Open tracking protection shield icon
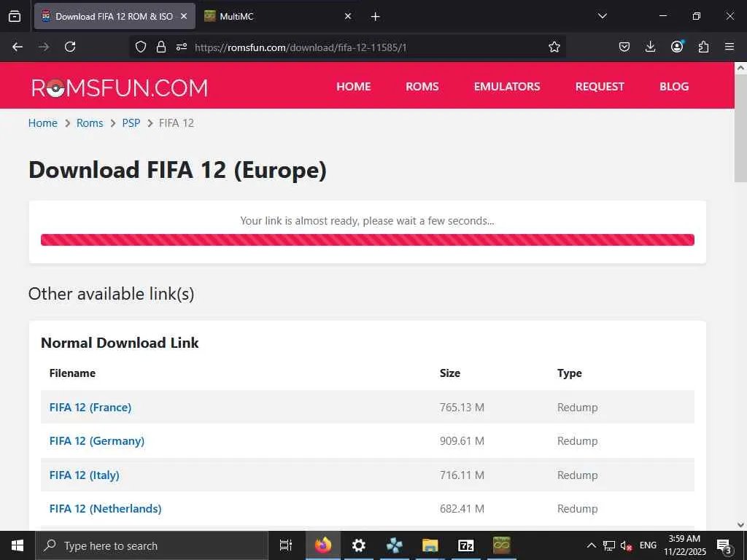747x560 pixels. click(x=141, y=47)
